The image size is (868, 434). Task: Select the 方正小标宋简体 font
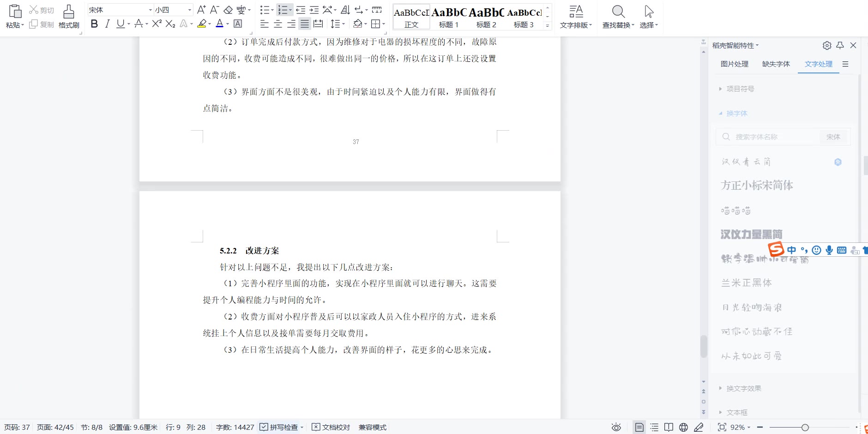(x=757, y=186)
